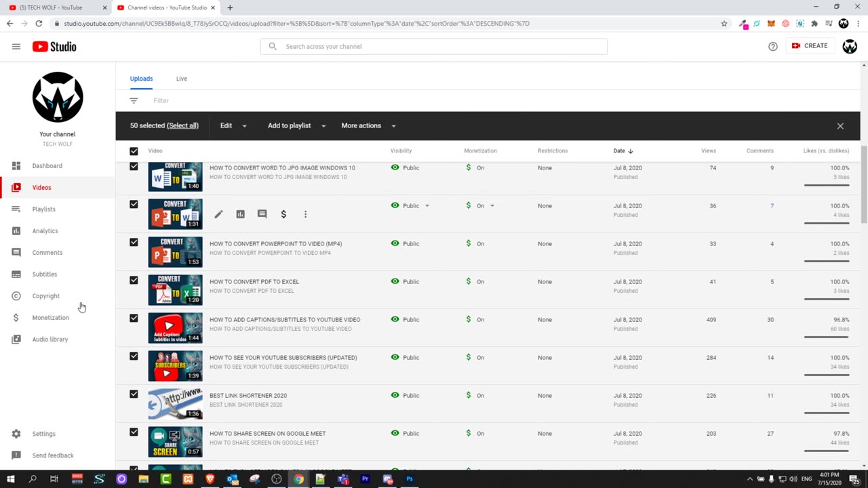The image size is (868, 488).
Task: Toggle the select-all header checkbox
Action: (x=134, y=151)
